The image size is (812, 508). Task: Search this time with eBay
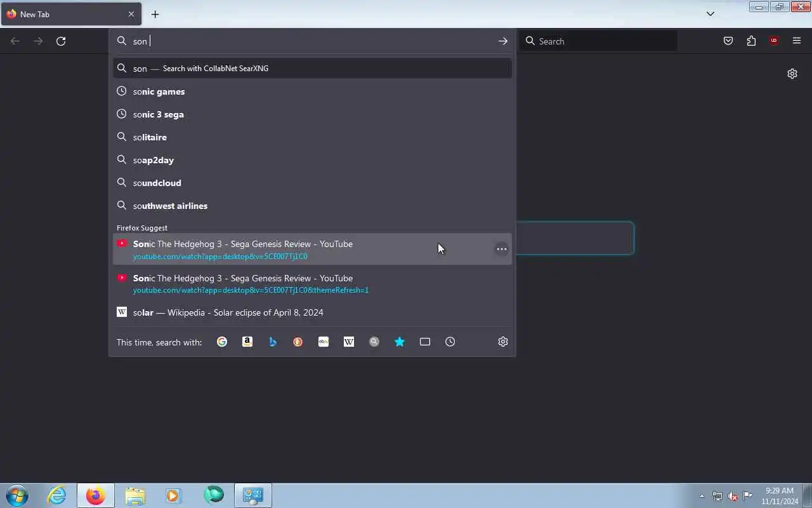324,342
